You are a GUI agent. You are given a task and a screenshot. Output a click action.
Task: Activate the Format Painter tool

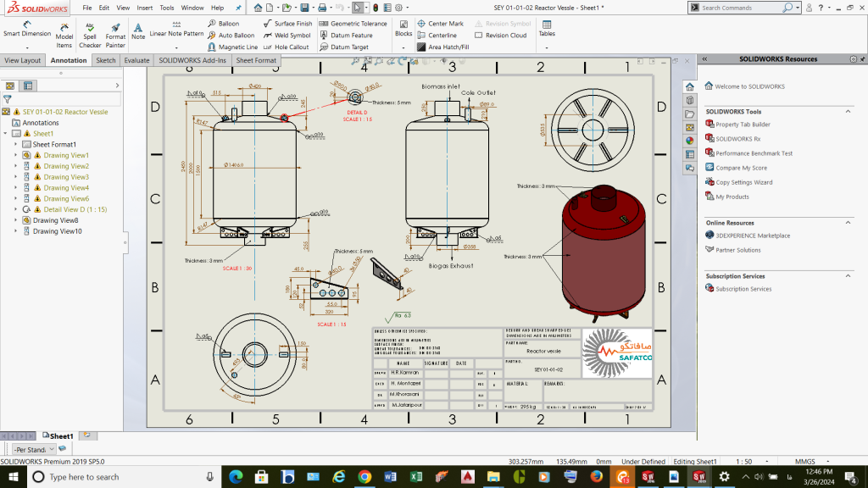(115, 29)
